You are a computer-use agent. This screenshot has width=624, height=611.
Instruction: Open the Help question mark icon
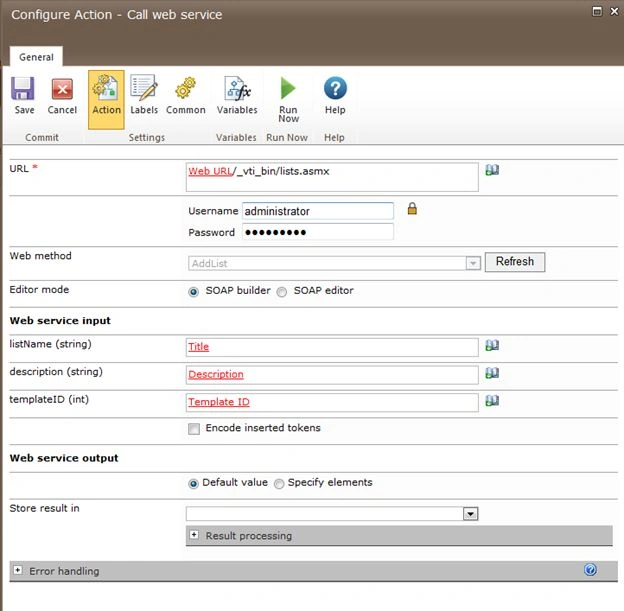tap(335, 88)
